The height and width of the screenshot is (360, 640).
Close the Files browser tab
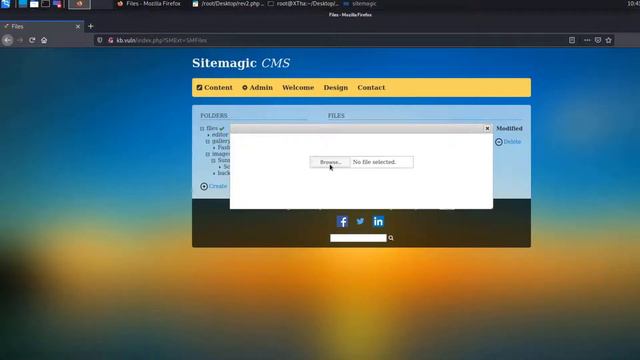78,27
